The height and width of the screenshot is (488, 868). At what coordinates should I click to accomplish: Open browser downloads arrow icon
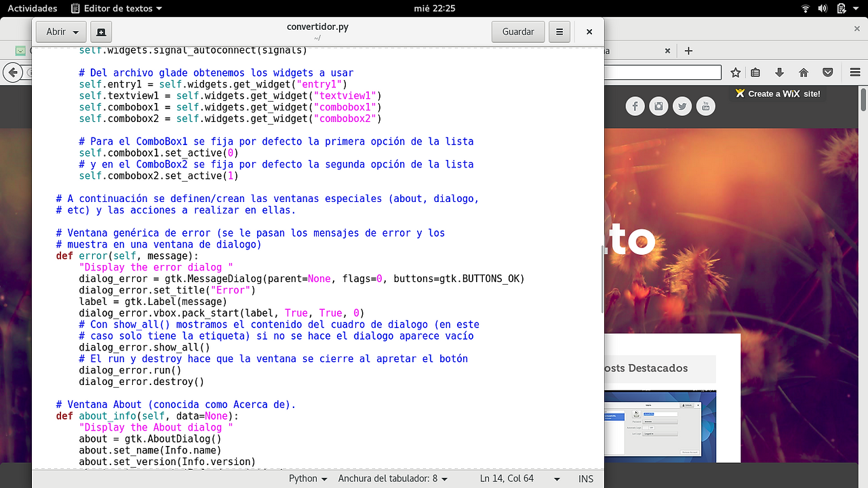tap(779, 73)
